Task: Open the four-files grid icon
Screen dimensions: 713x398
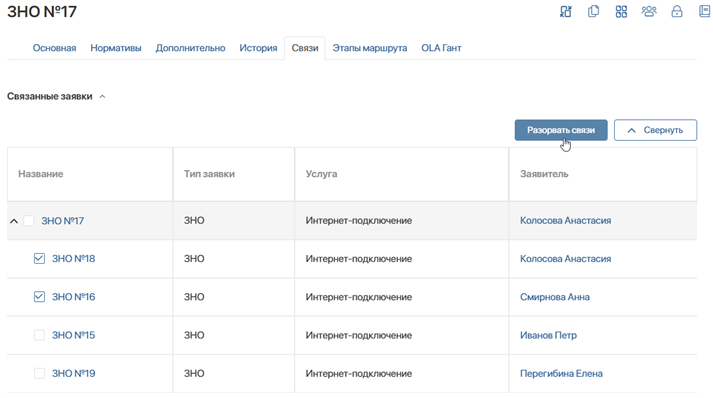Action: [621, 11]
